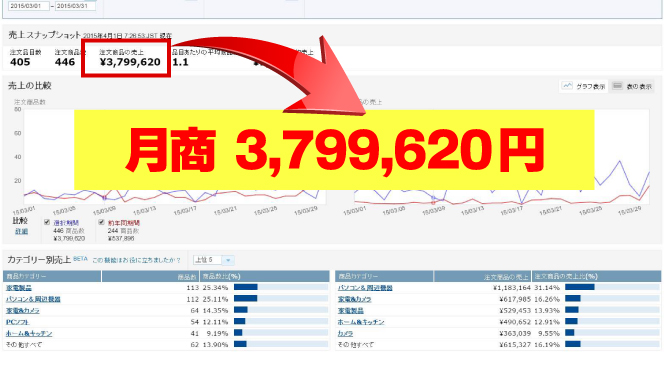The height and width of the screenshot is (365, 668).
Task: Sort by the 注文商品の売上 column header
Action: tap(482, 276)
